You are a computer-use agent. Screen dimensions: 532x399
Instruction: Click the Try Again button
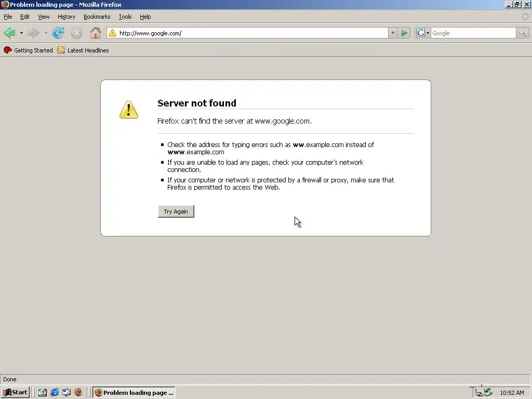[176, 211]
